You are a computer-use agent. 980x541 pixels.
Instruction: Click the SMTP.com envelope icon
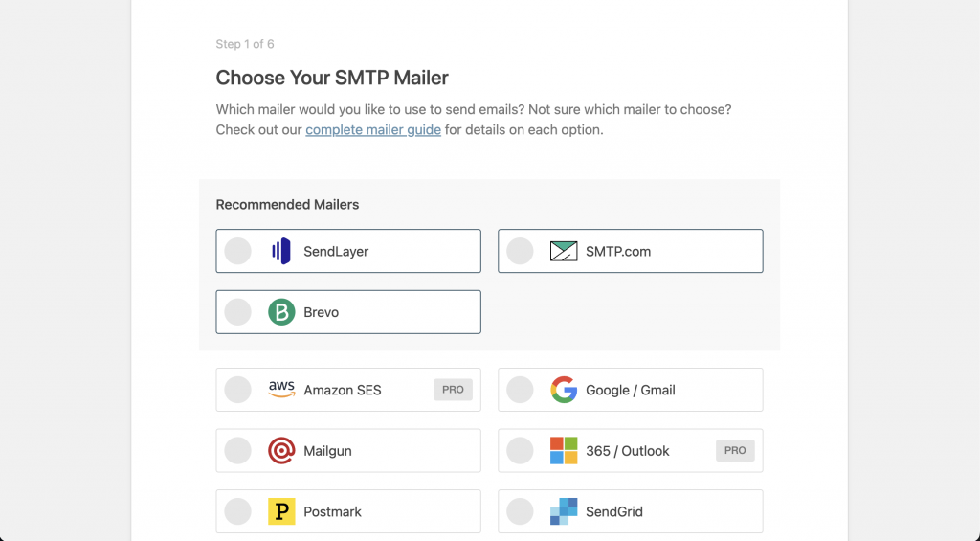pos(564,251)
